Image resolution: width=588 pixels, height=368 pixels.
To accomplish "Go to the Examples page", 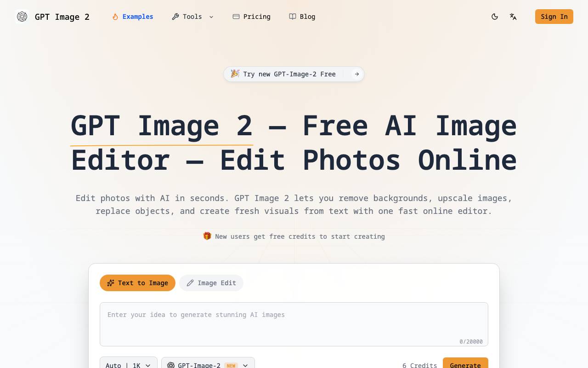I will click(x=133, y=17).
